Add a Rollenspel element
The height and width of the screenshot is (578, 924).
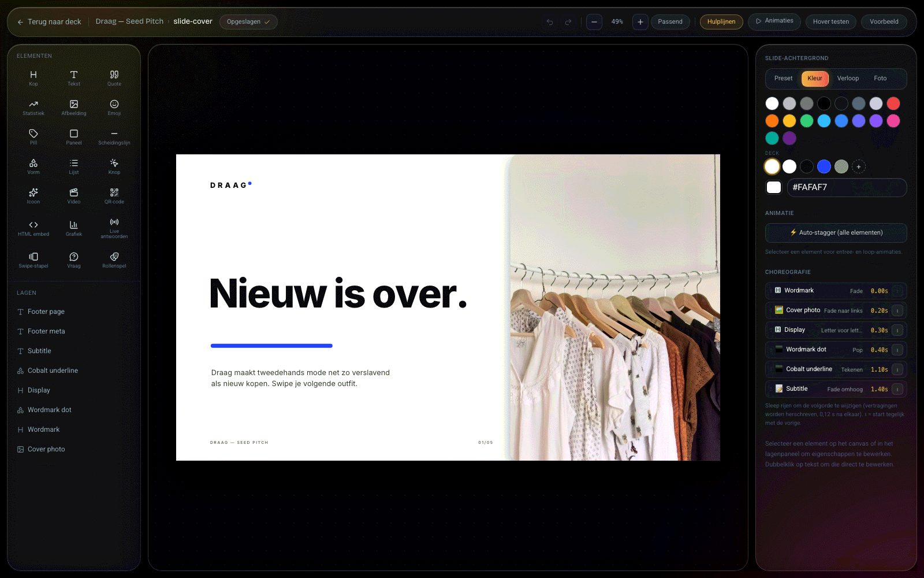point(114,260)
